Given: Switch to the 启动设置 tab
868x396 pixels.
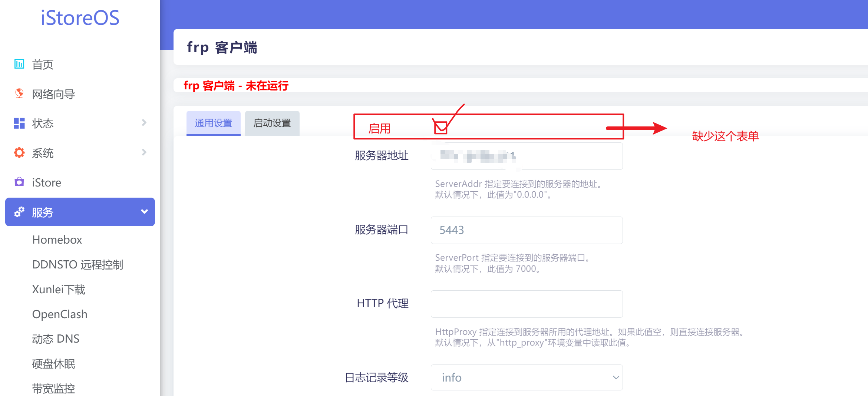Looking at the screenshot, I should (x=272, y=123).
